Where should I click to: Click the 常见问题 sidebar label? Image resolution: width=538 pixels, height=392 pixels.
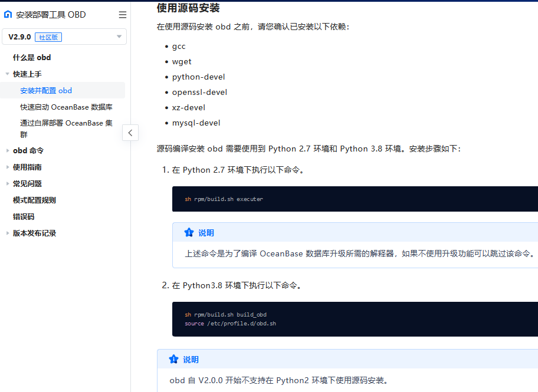click(28, 183)
